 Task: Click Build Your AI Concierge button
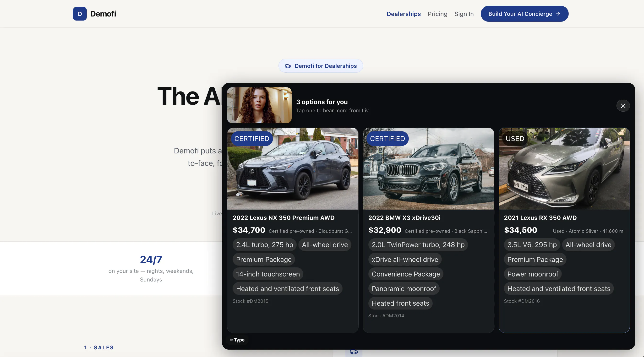[524, 14]
